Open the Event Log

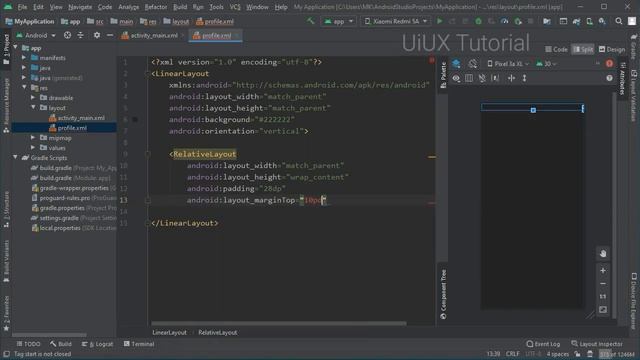click(543, 344)
